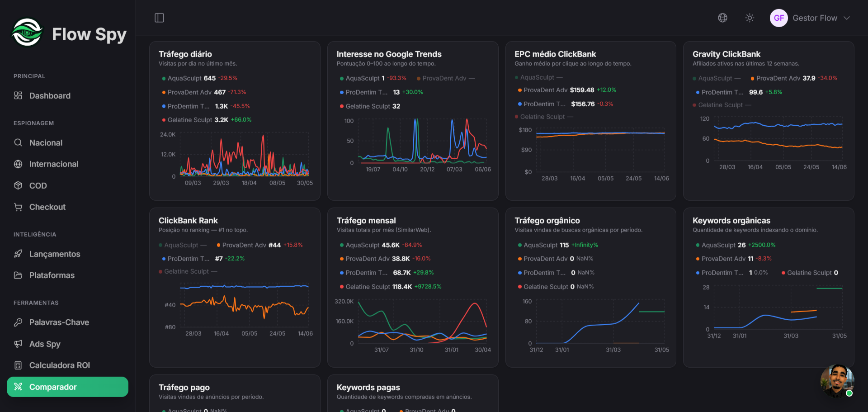Select the Comparador button

point(68,387)
